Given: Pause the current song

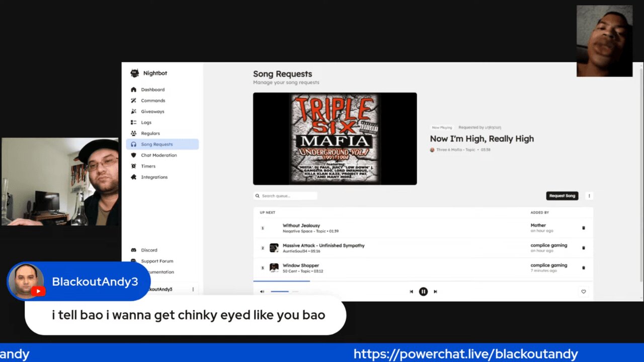Looking at the screenshot, I should pyautogui.click(x=423, y=292).
